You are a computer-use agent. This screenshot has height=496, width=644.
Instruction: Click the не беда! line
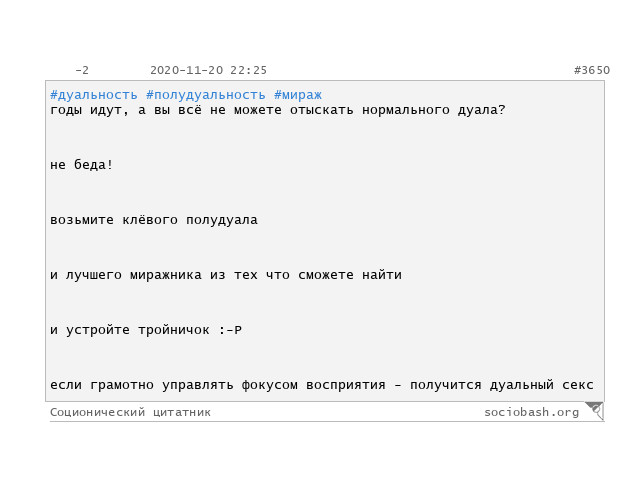point(82,165)
